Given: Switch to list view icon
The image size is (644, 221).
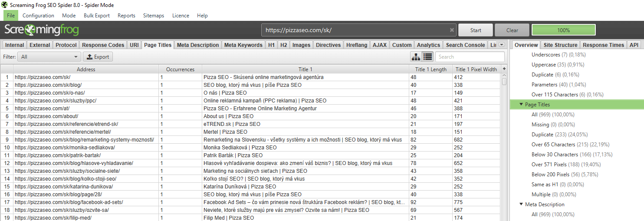Looking at the screenshot, I should (427, 56).
